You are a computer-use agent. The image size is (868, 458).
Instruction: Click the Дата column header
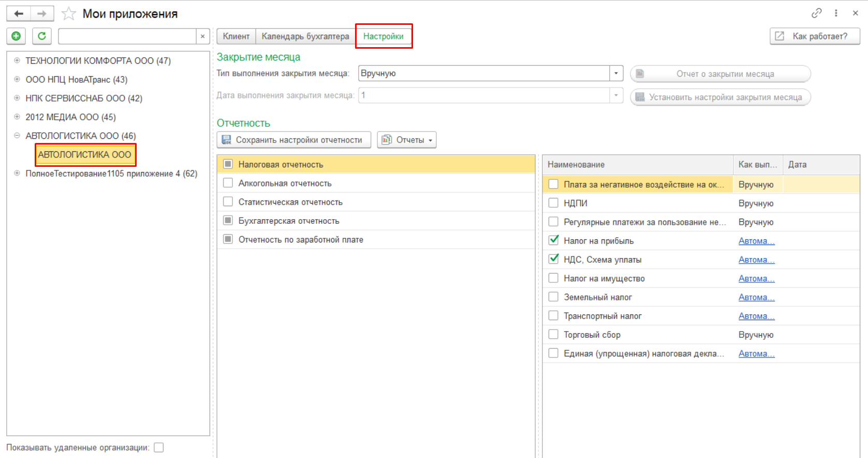pyautogui.click(x=821, y=165)
